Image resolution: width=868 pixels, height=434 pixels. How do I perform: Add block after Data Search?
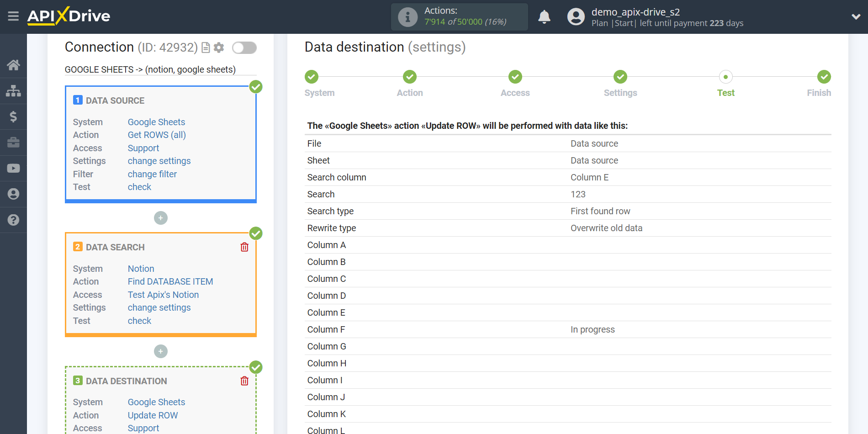pos(161,351)
